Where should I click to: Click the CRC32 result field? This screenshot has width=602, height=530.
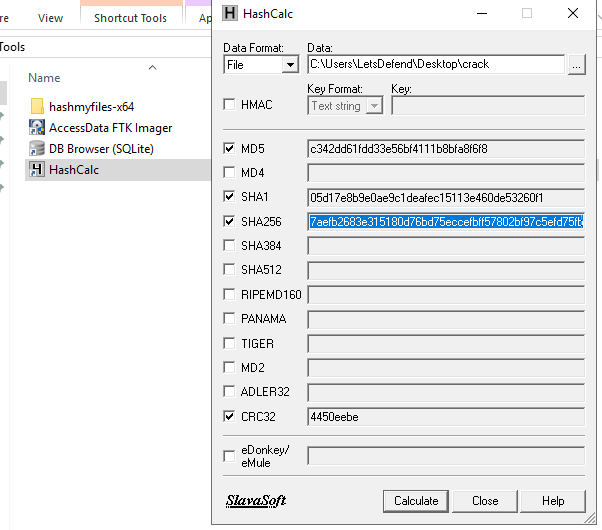pyautogui.click(x=446, y=417)
